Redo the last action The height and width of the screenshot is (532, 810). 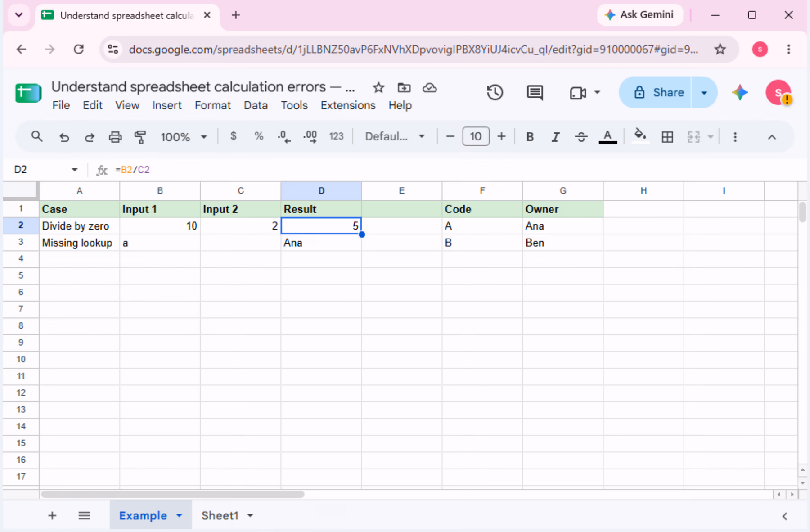tap(90, 137)
